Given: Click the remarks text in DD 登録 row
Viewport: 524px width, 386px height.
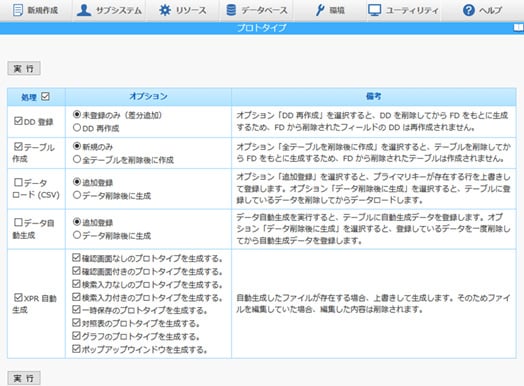Looking at the screenshot, I should [372, 121].
